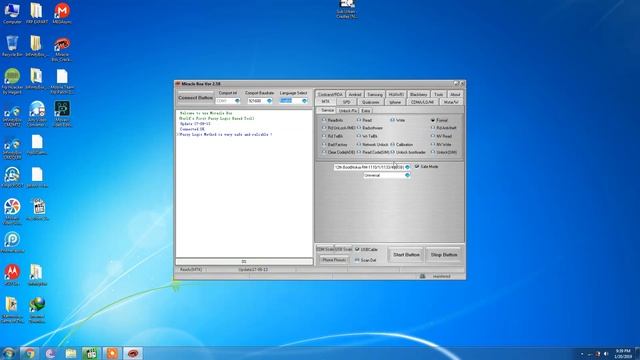Screen dimensions: 640x360
Task: Launch the MEGAsync desktop shortcut
Action: tap(62, 12)
